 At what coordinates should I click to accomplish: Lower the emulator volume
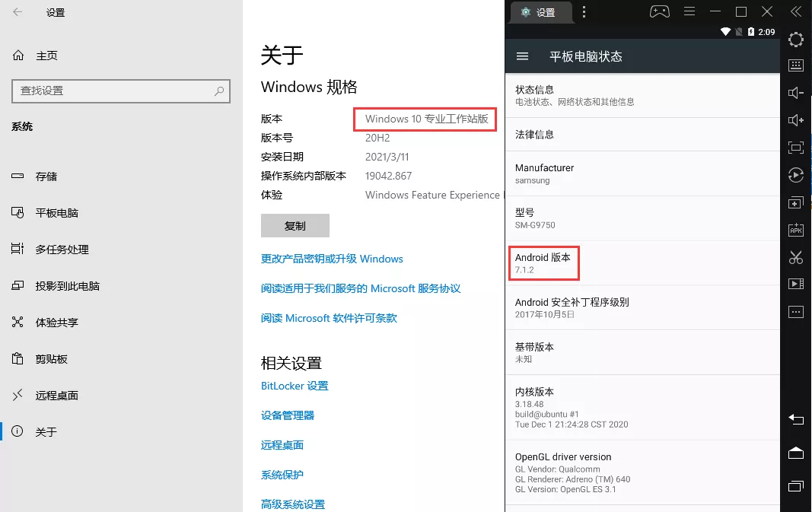[796, 93]
